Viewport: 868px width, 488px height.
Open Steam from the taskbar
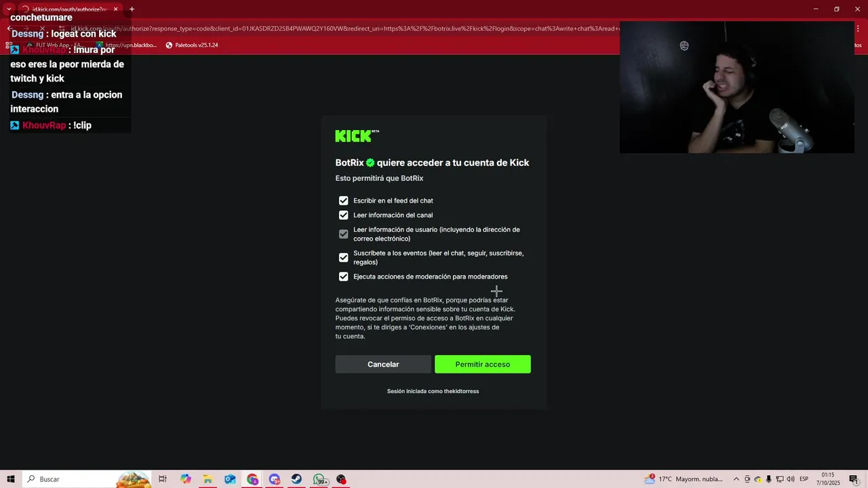(x=296, y=479)
